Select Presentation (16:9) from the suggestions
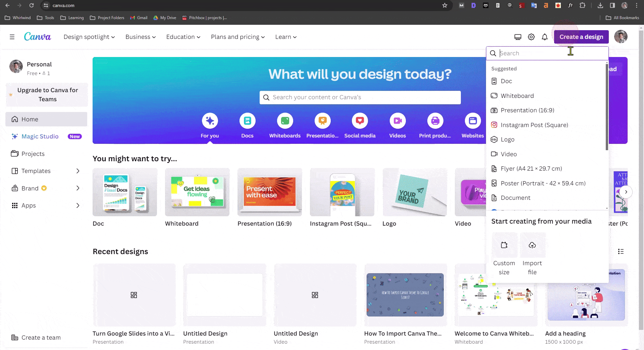This screenshot has width=644, height=350. click(527, 110)
